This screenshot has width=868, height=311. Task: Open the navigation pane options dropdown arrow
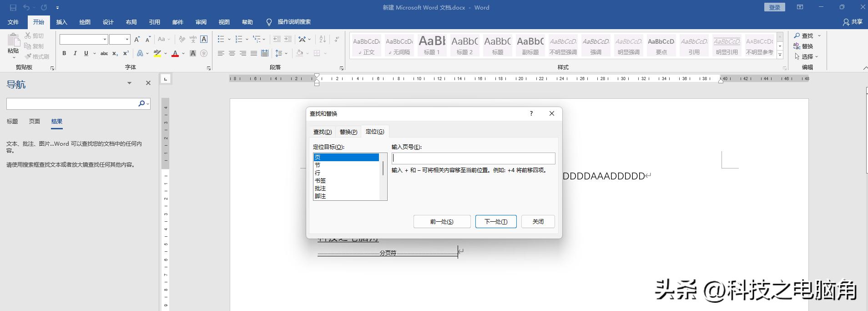coord(129,83)
